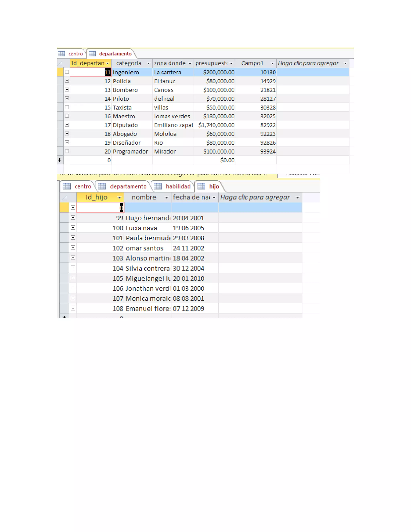Open presupuesto column dropdown arrow
Viewport: 411px width, 532px height.
click(x=231, y=63)
